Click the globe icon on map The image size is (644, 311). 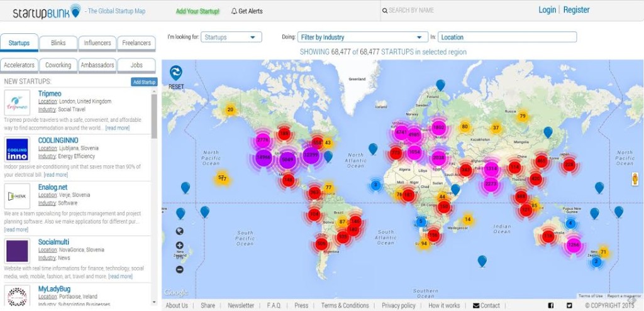coord(179,231)
